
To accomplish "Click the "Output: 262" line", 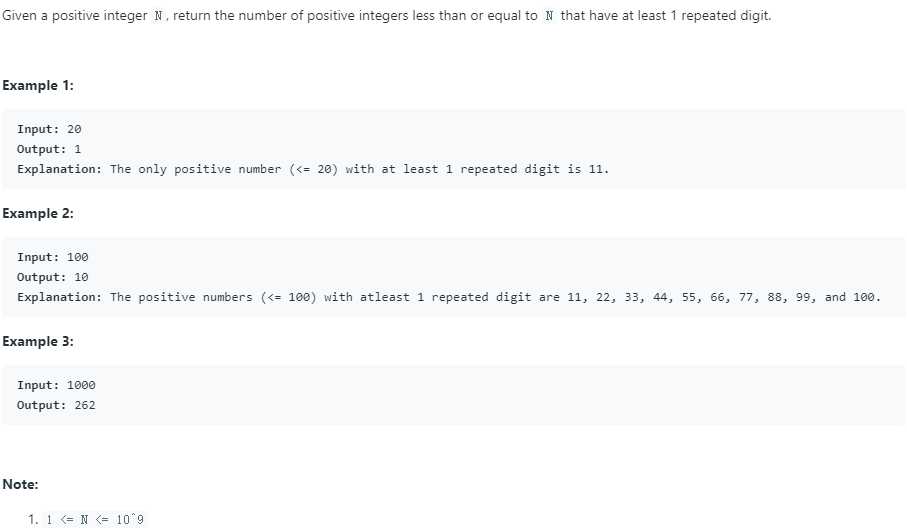I will 56,405.
